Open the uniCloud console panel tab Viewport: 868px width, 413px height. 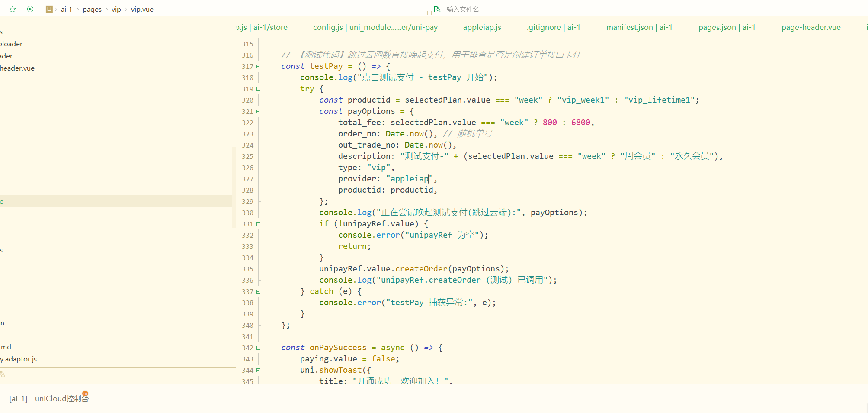click(48, 398)
